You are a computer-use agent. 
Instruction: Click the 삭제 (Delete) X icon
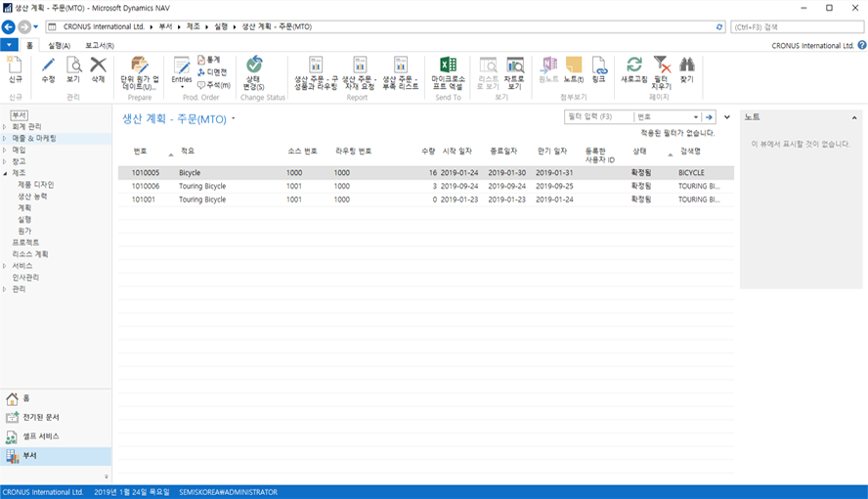(98, 66)
